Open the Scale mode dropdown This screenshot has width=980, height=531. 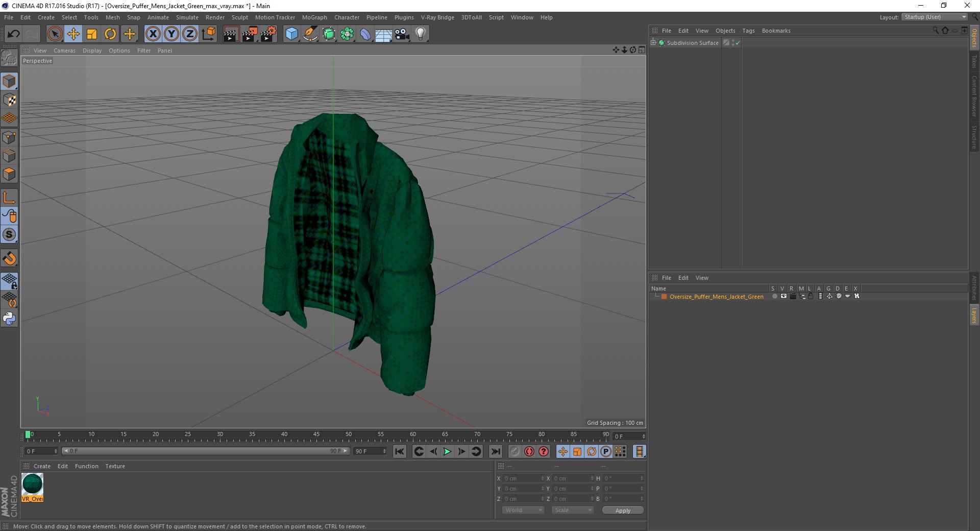(572, 510)
